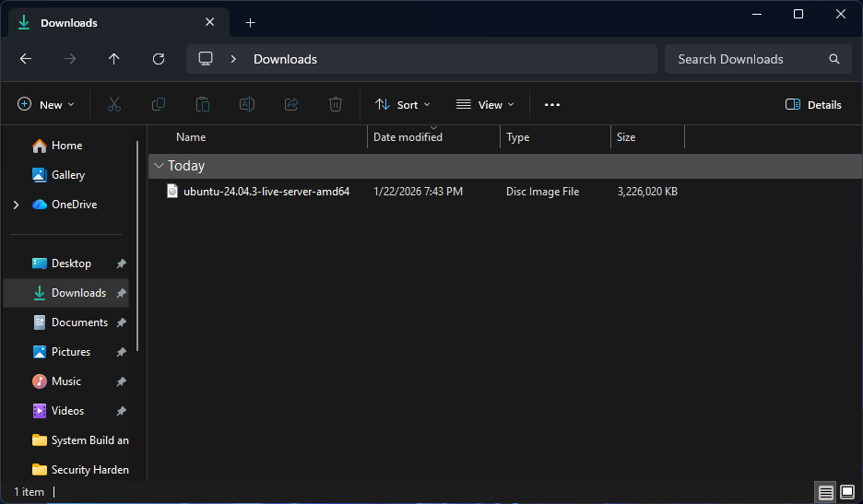
Task: Click the Search Downloads input field
Action: click(747, 59)
